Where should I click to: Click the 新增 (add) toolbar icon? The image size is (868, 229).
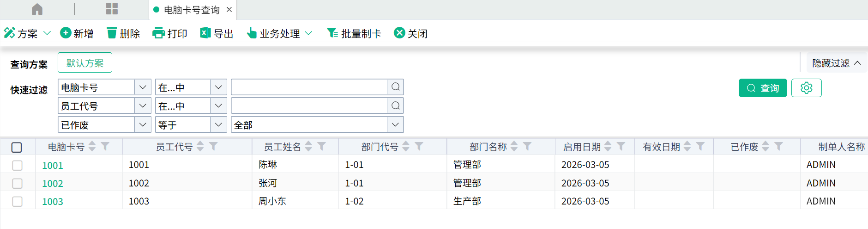tap(66, 33)
